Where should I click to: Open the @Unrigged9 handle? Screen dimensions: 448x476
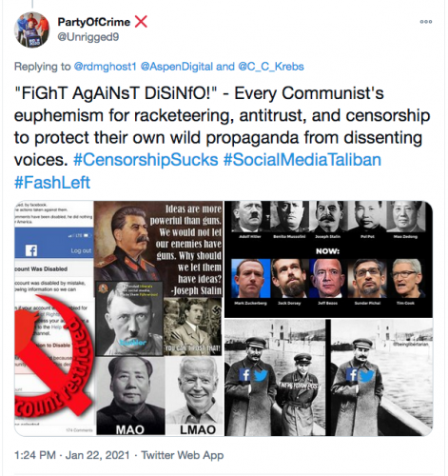[x=88, y=37]
